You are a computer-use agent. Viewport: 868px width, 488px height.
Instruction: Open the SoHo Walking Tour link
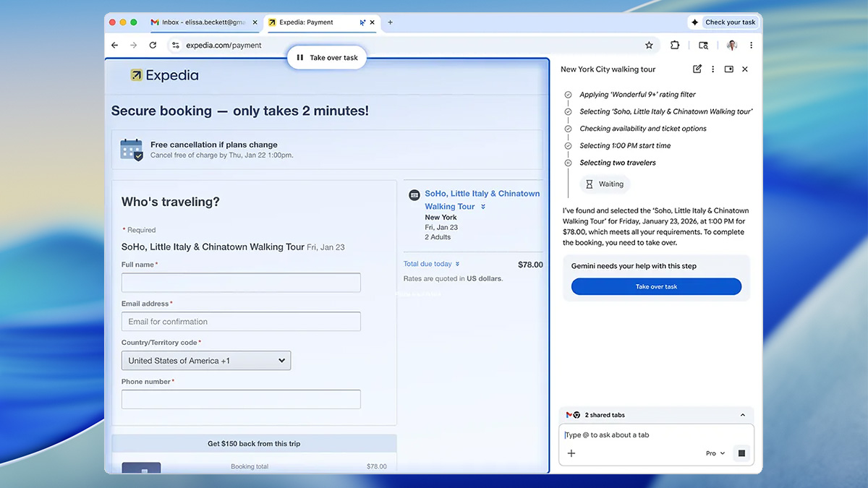[482, 193]
